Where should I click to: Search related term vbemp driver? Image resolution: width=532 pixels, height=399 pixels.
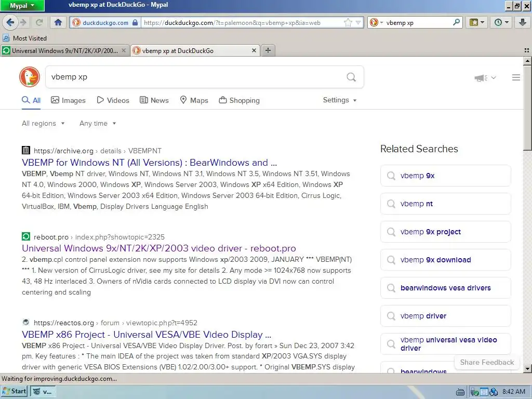pos(445,316)
